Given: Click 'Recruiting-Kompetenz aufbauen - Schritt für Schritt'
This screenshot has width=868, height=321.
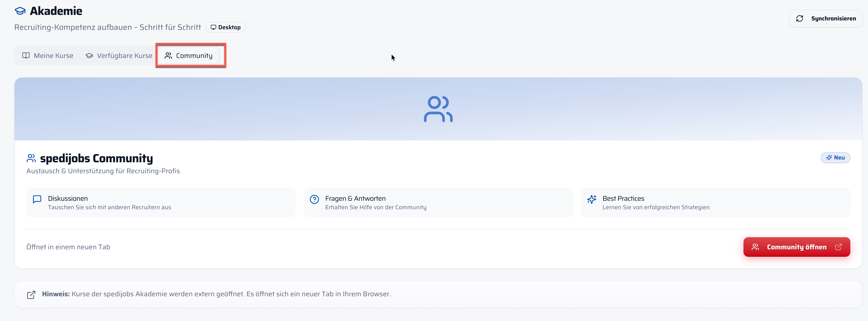Looking at the screenshot, I should (107, 27).
